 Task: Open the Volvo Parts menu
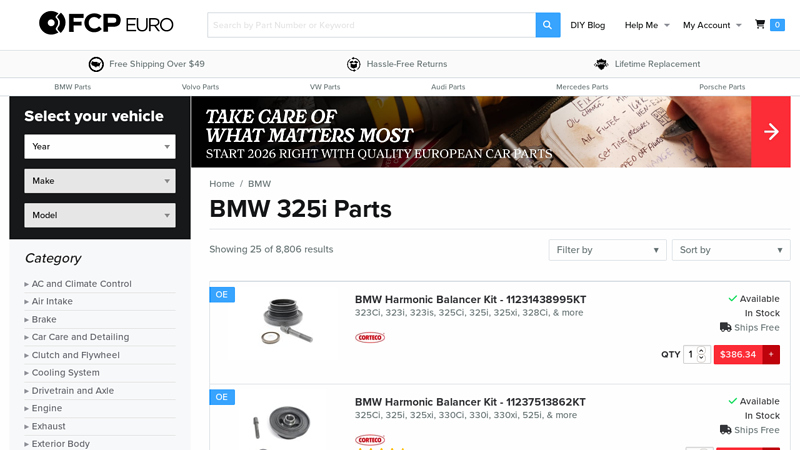[200, 87]
